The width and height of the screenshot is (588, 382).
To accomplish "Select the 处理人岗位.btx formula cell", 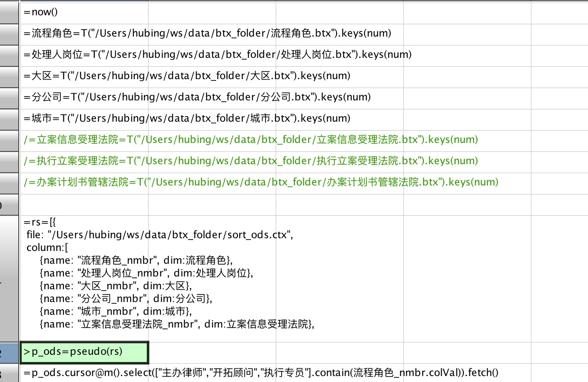I will [x=84, y=55].
